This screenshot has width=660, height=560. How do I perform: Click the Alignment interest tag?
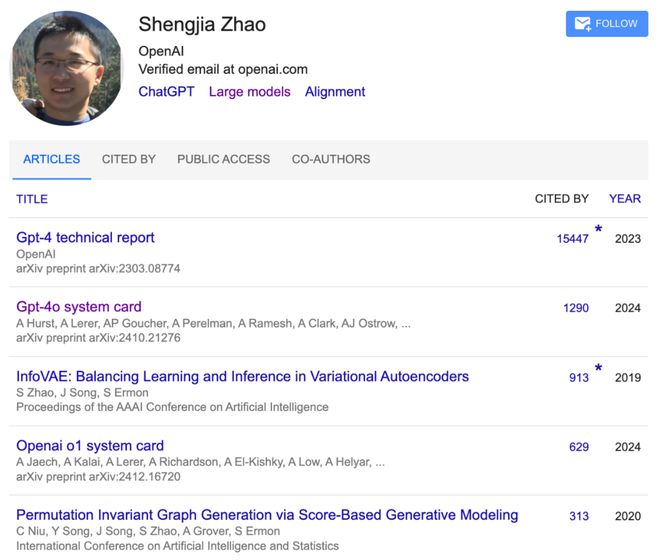click(x=335, y=92)
